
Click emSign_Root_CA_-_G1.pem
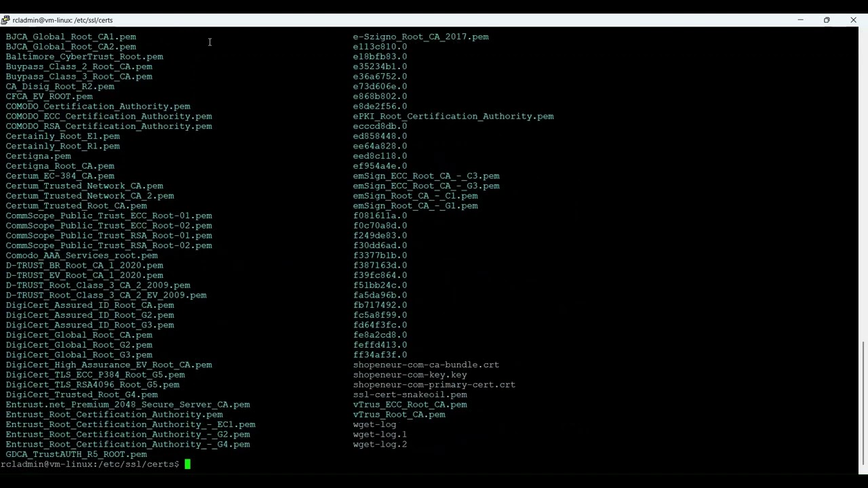[x=416, y=206]
